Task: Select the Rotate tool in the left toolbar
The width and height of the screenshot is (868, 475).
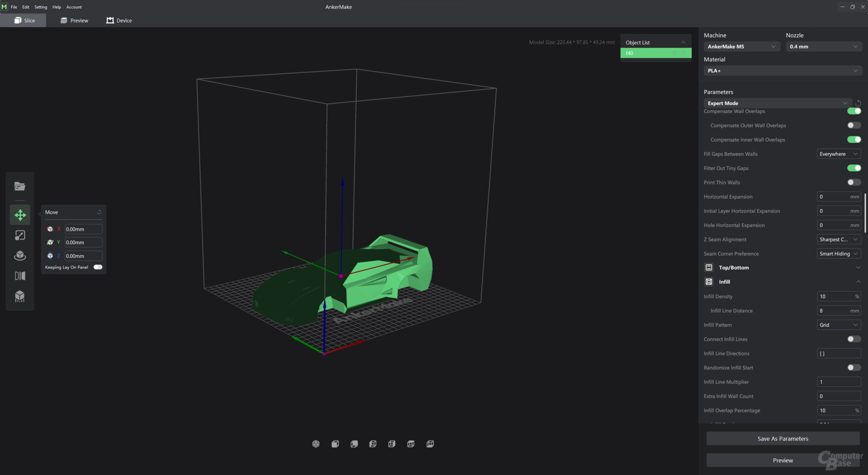Action: pyautogui.click(x=20, y=256)
